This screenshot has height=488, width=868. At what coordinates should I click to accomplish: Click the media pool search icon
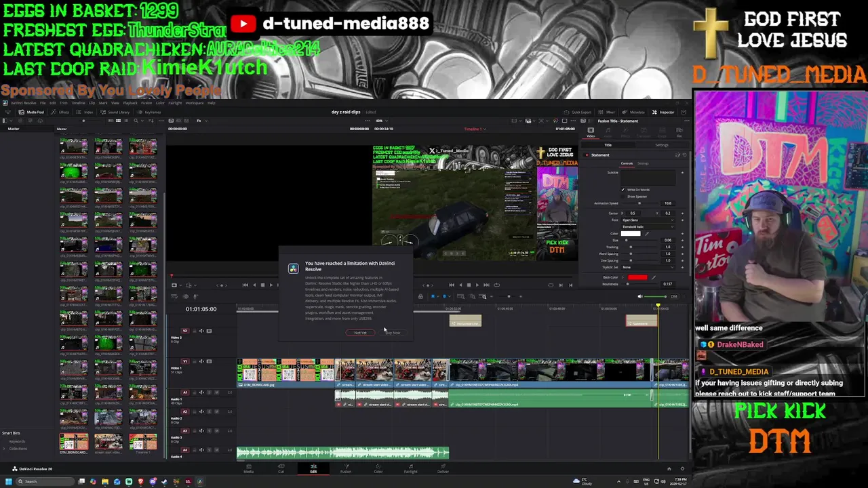136,121
